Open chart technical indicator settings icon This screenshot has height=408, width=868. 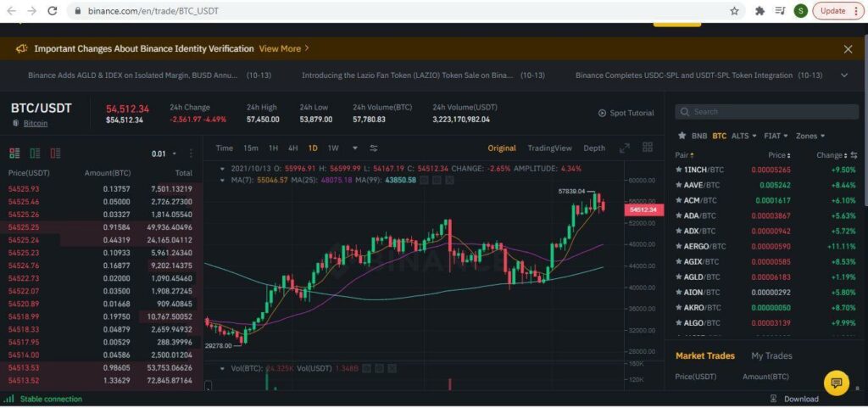click(374, 148)
